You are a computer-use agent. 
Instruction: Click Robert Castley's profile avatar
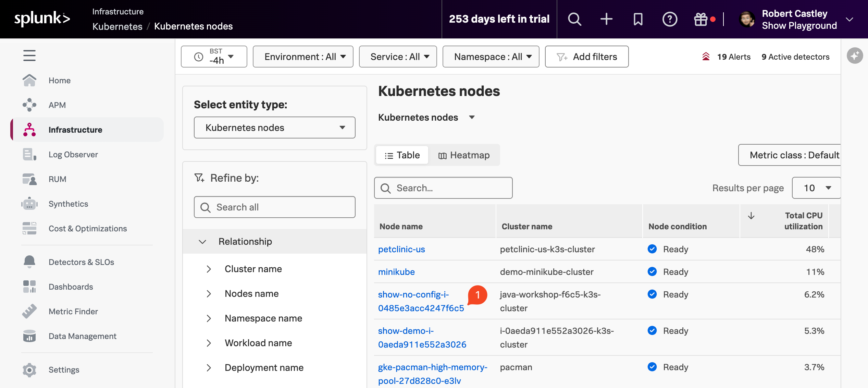coord(747,19)
